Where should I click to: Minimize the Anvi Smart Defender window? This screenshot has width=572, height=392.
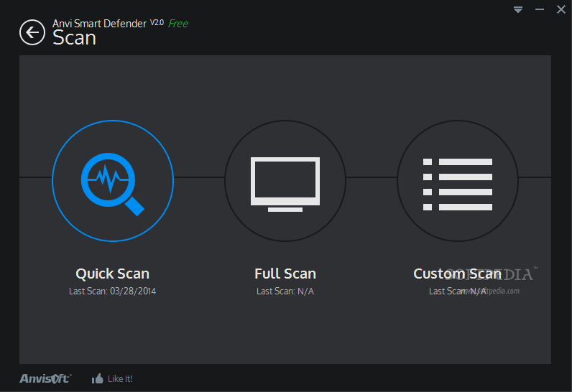click(x=540, y=9)
